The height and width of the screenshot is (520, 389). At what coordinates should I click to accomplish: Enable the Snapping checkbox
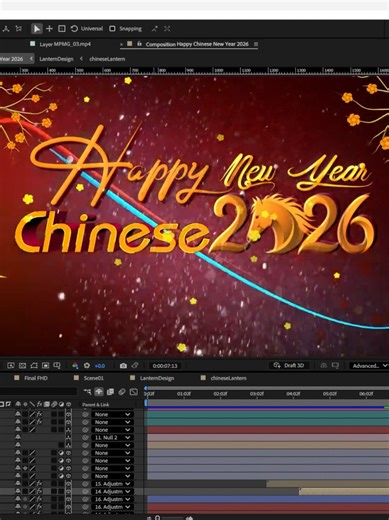click(x=112, y=29)
